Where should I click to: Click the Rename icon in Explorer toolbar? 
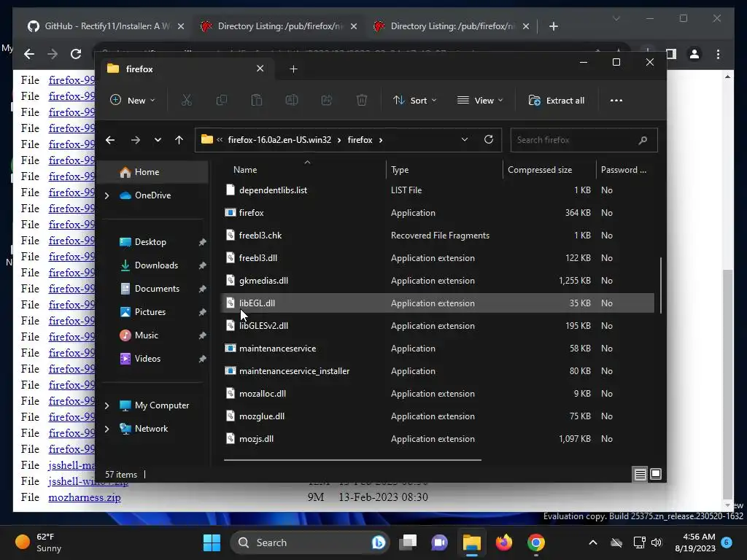coord(292,100)
